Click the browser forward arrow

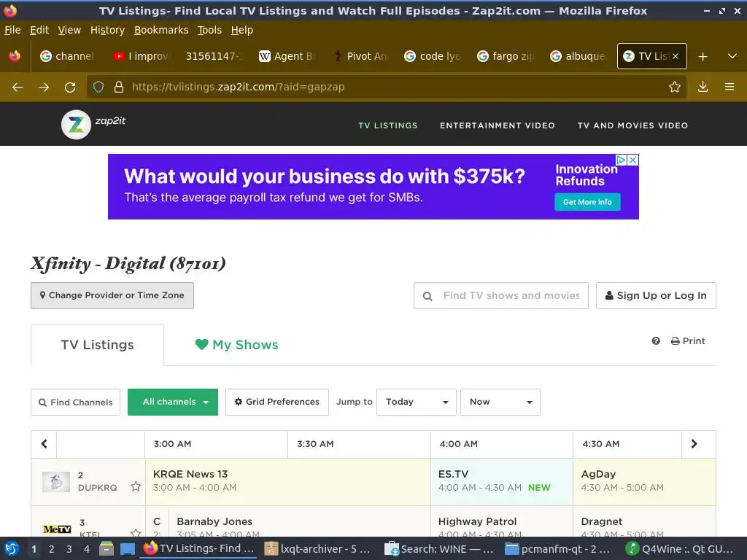tap(44, 87)
